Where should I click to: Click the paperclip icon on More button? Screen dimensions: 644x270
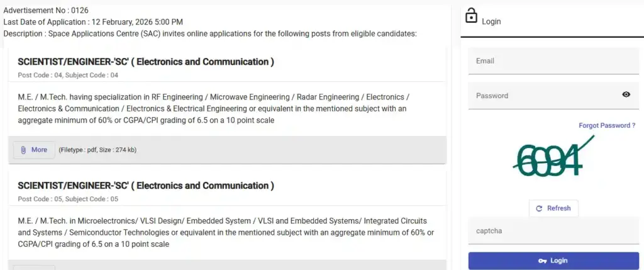pyautogui.click(x=23, y=150)
